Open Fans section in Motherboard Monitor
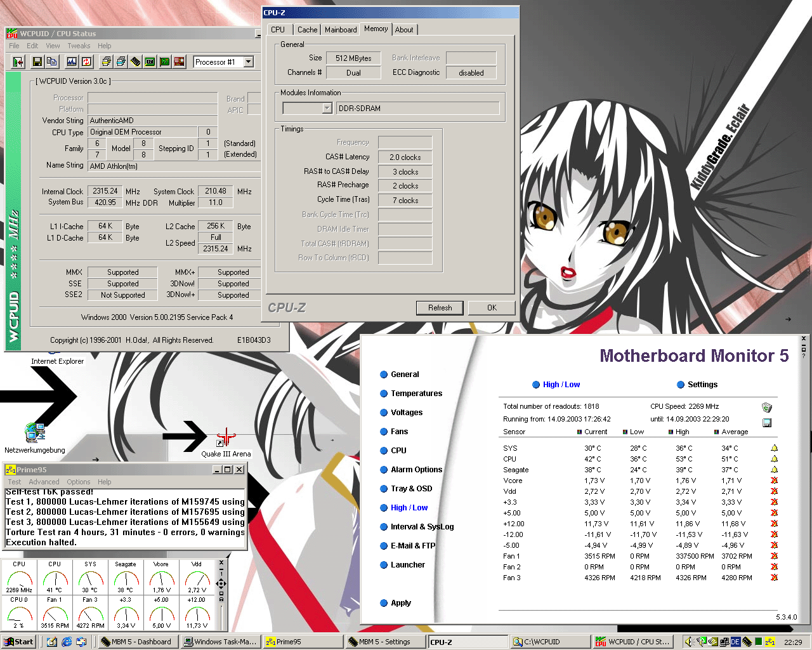 click(x=394, y=432)
